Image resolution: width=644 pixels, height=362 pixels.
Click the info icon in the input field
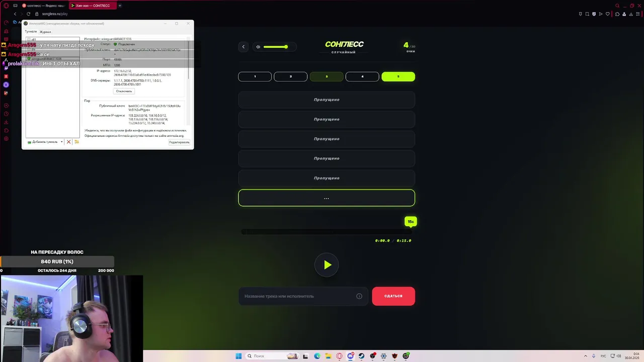(x=359, y=296)
